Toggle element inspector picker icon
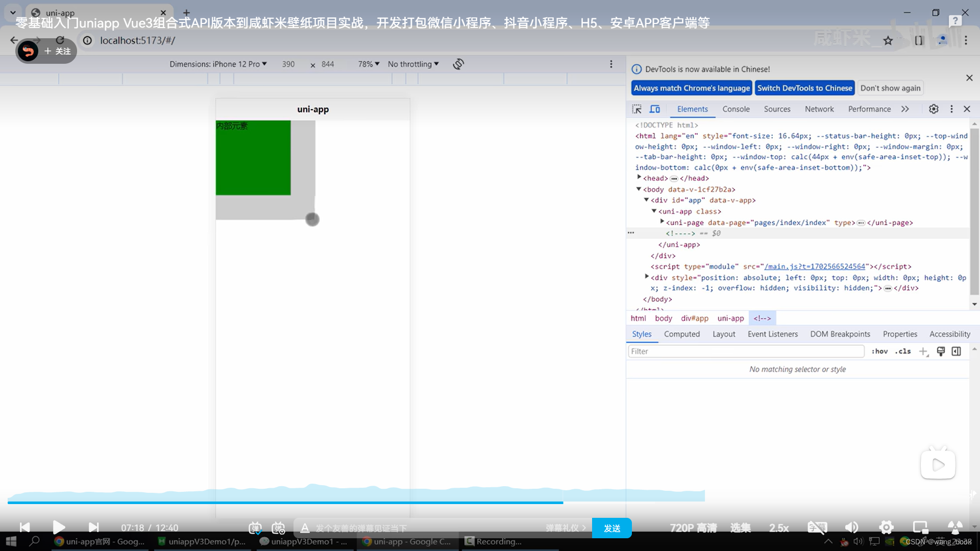980x551 pixels. (x=636, y=109)
